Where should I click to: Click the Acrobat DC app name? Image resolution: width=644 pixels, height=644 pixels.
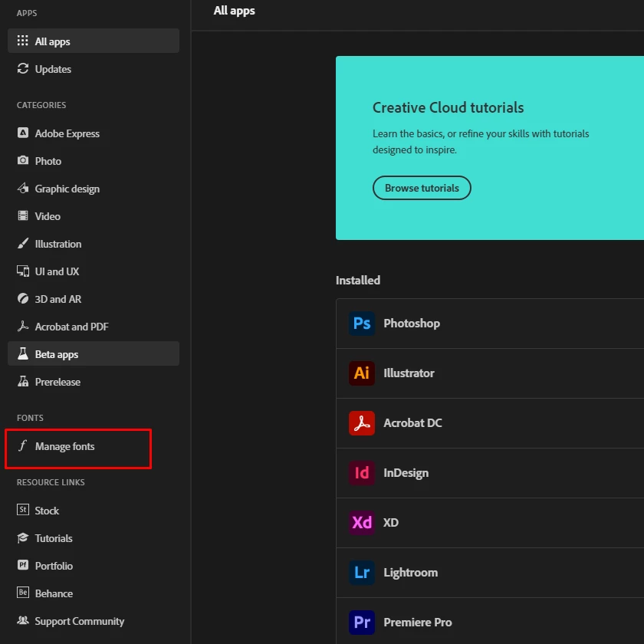(412, 422)
